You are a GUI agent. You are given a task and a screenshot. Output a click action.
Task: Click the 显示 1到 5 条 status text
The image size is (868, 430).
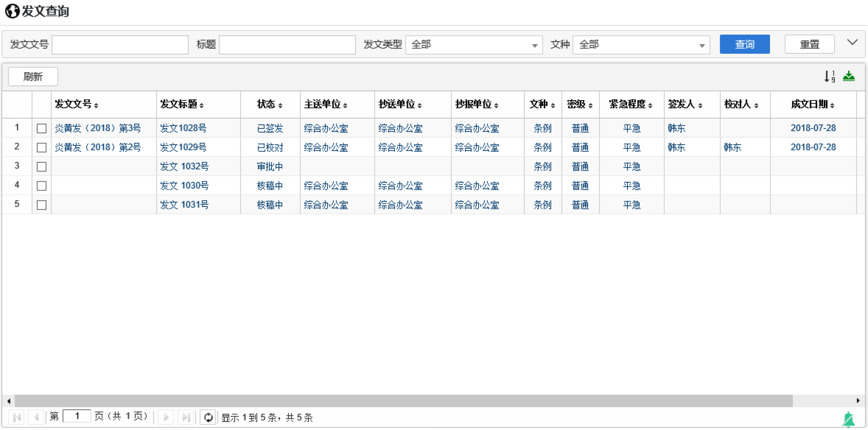tap(267, 417)
